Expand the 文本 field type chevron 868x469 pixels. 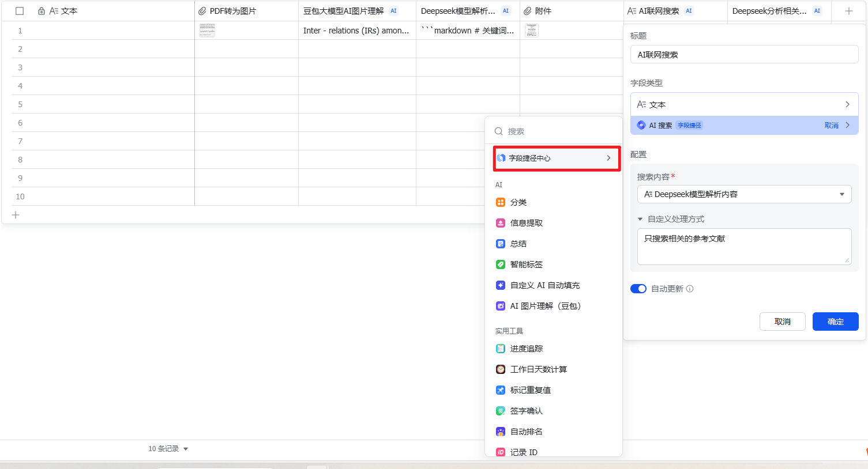click(x=847, y=104)
